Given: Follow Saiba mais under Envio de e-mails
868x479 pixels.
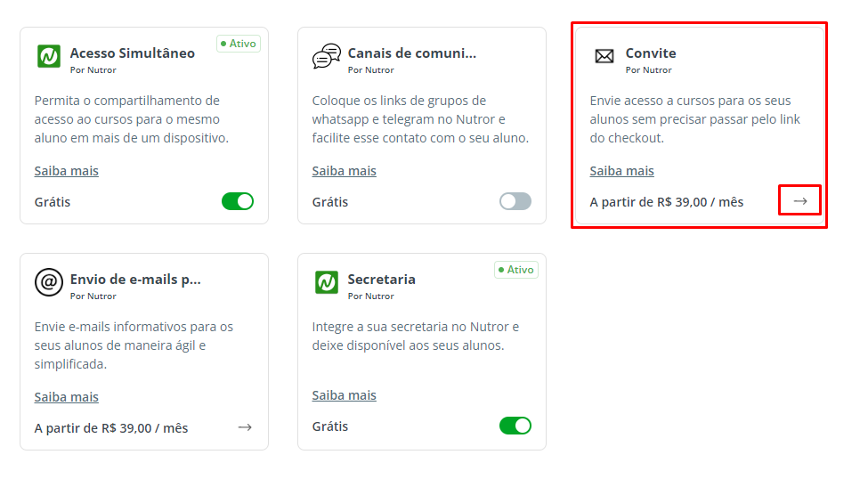Looking at the screenshot, I should [x=67, y=397].
